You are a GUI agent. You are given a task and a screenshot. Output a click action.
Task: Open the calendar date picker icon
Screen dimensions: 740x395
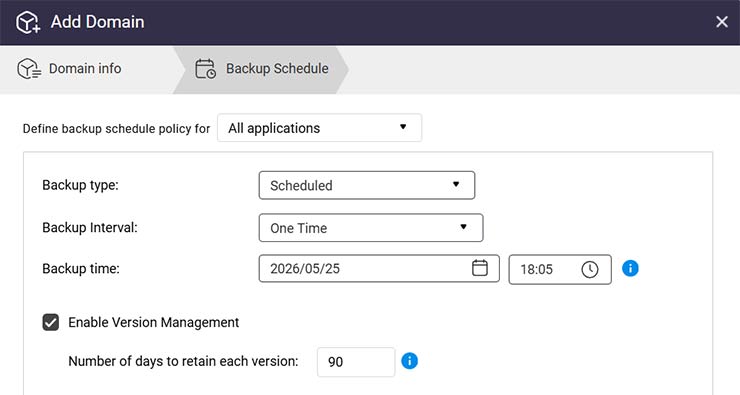click(480, 268)
